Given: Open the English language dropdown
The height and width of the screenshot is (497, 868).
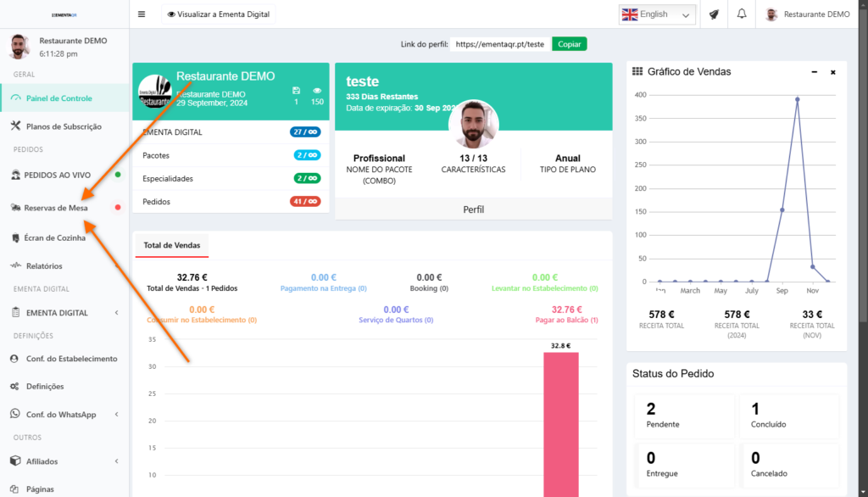Looking at the screenshot, I should [x=658, y=14].
